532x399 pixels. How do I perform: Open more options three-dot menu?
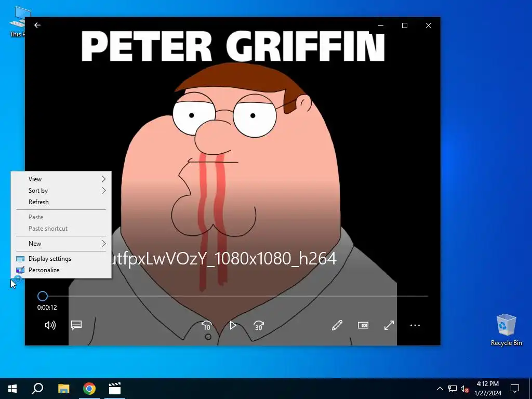click(415, 325)
